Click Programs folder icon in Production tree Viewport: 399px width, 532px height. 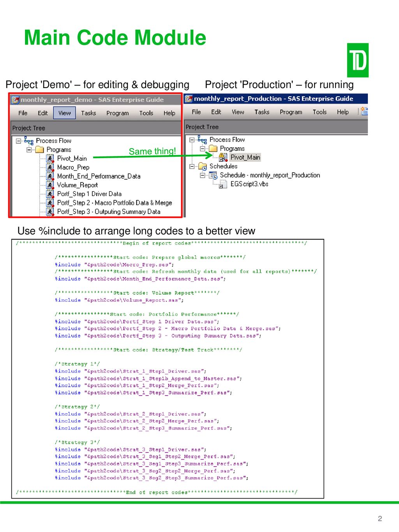tap(213, 148)
